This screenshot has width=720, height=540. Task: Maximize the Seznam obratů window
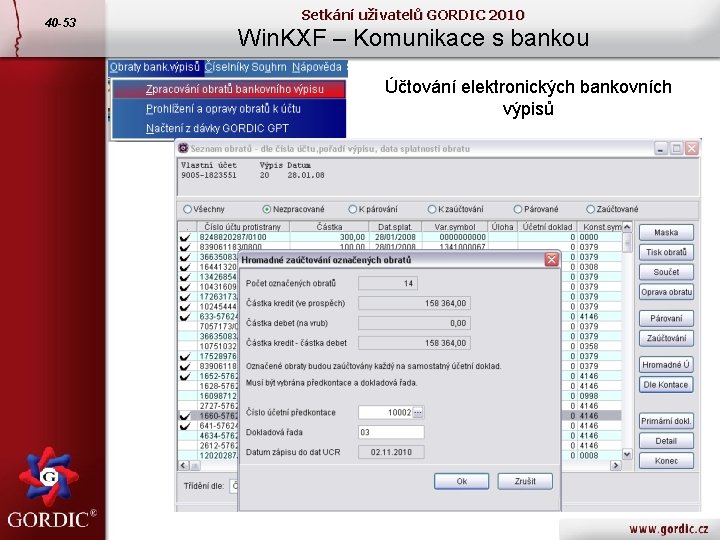tap(676, 148)
